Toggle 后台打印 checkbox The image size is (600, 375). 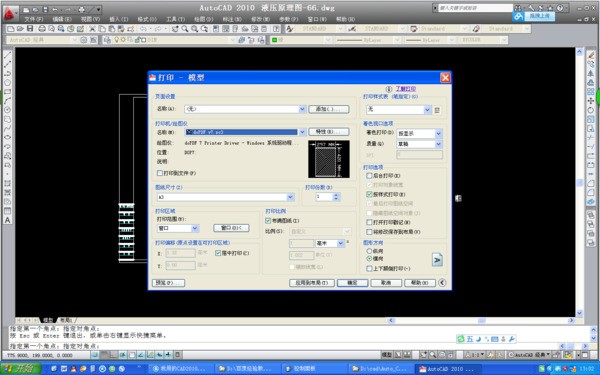(369, 176)
